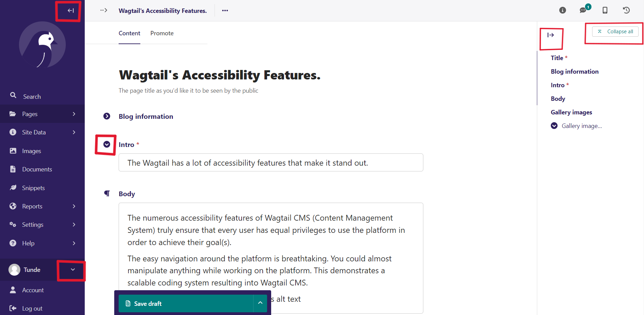Open the Snippets section from the sidebar
Image resolution: width=644 pixels, height=315 pixels.
coord(33,187)
